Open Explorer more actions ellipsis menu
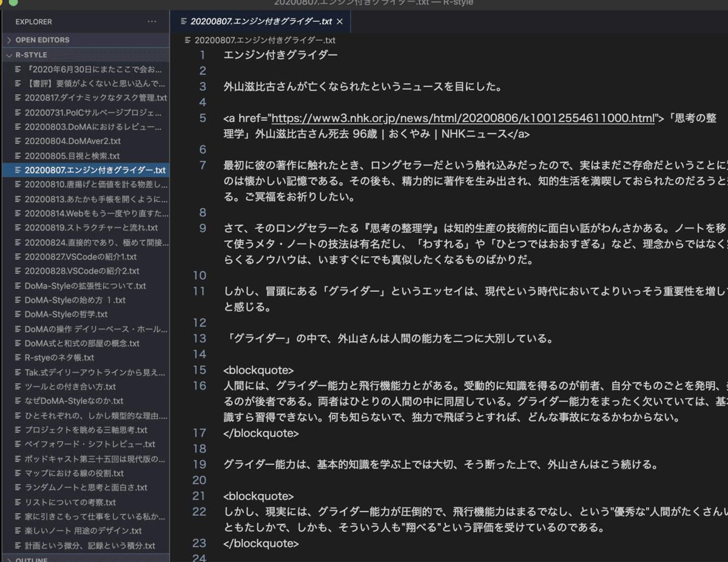The width and height of the screenshot is (728, 562). tap(152, 22)
